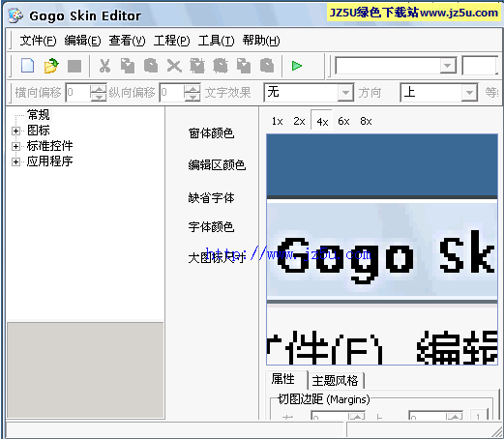
Task: Click the grey preview box under the tree
Action: pyautogui.click(x=85, y=370)
